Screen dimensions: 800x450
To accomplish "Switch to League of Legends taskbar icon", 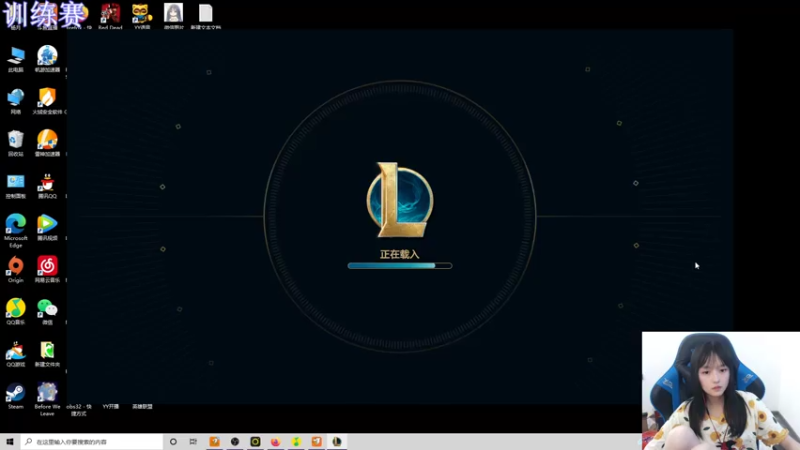I will (337, 441).
